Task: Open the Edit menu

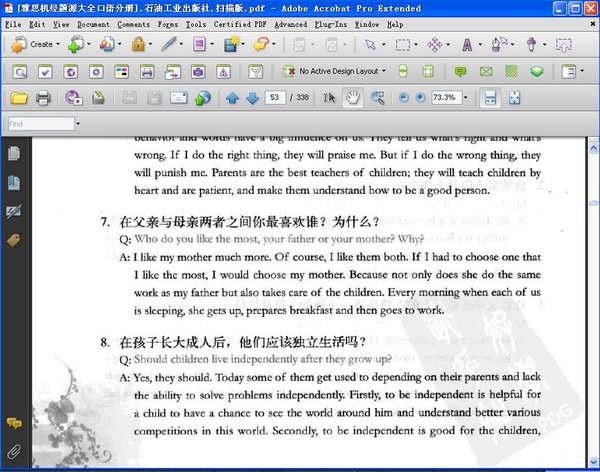Action: 37,24
